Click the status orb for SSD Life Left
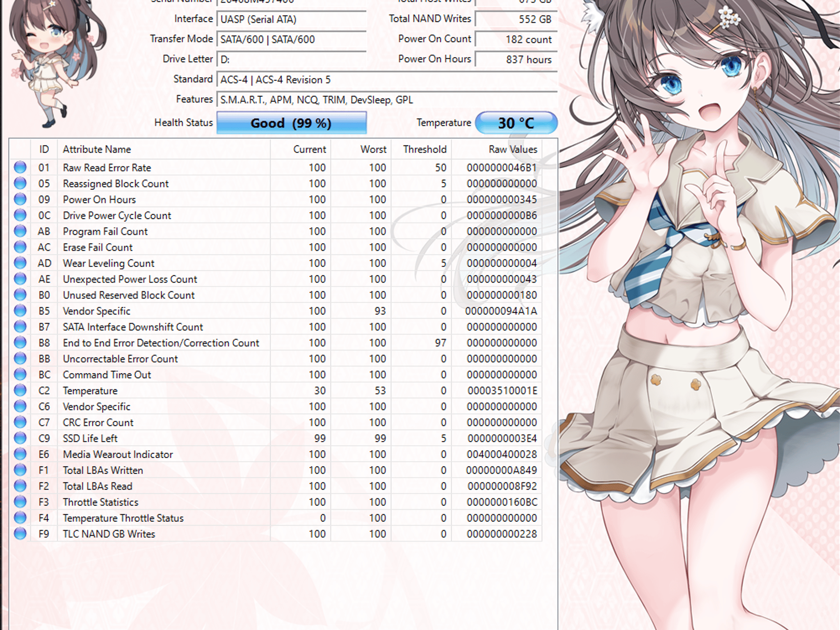Screen dimensions: 840x630 click(x=20, y=438)
